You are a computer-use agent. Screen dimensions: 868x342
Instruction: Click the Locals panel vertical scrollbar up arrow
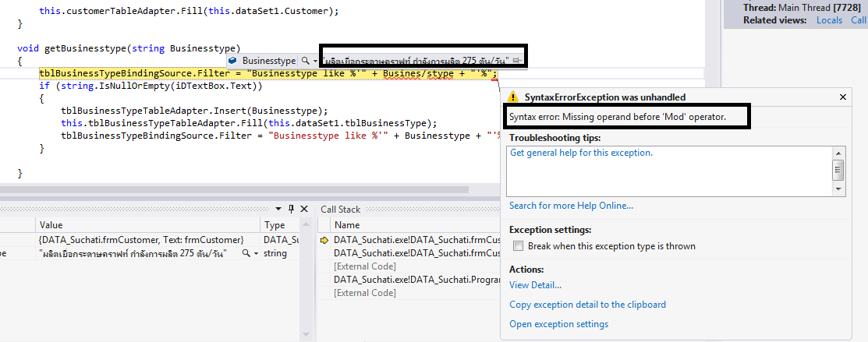(x=306, y=224)
